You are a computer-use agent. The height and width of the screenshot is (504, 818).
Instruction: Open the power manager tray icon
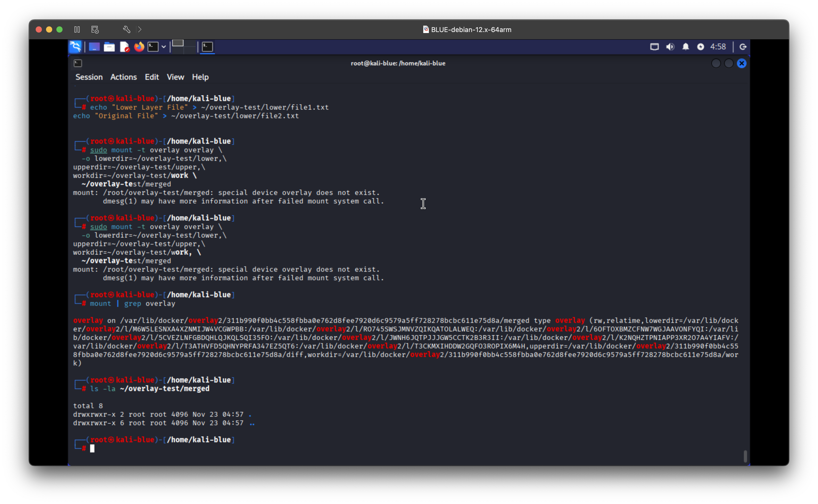(x=700, y=47)
